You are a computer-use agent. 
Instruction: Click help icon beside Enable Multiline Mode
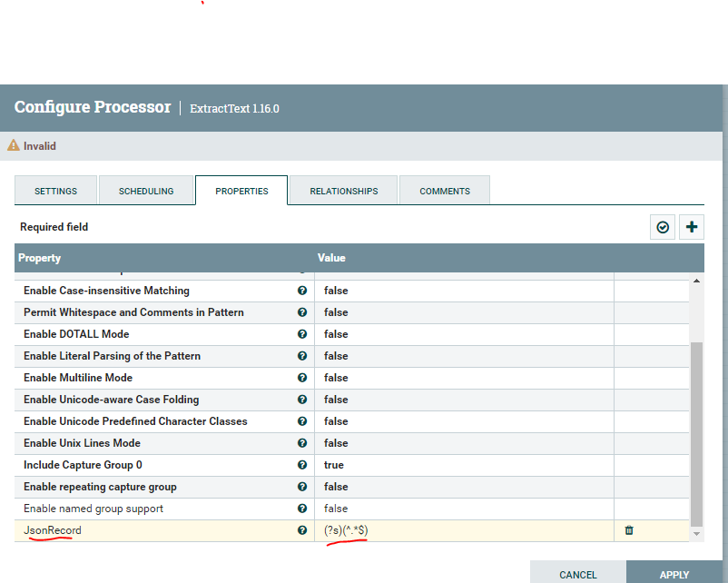point(302,378)
